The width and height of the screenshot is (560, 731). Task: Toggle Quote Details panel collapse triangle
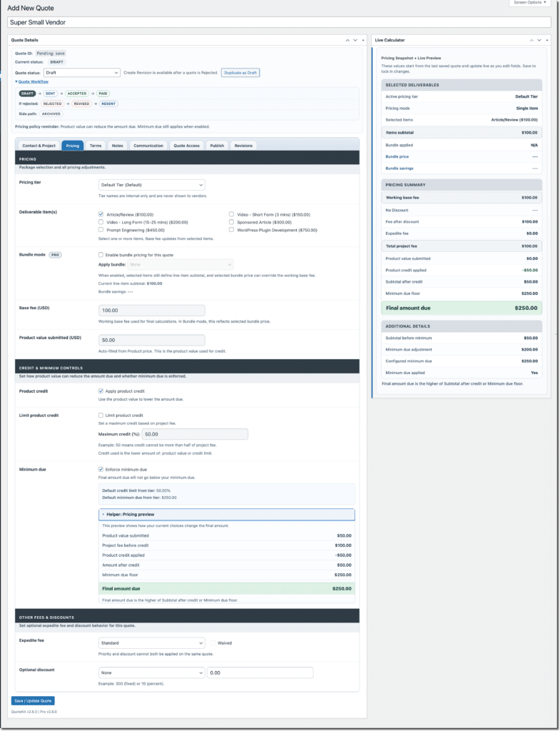363,40
